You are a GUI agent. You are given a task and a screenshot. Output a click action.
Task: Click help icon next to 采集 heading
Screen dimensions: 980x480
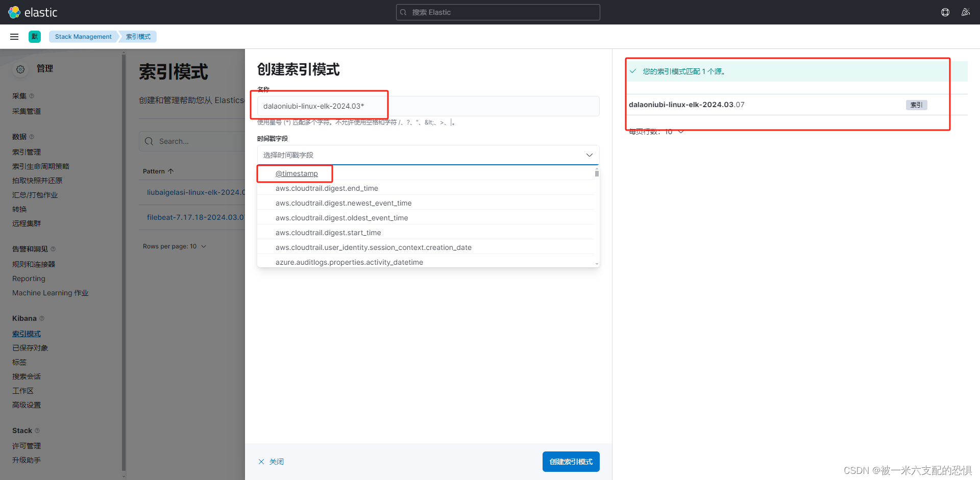(32, 96)
